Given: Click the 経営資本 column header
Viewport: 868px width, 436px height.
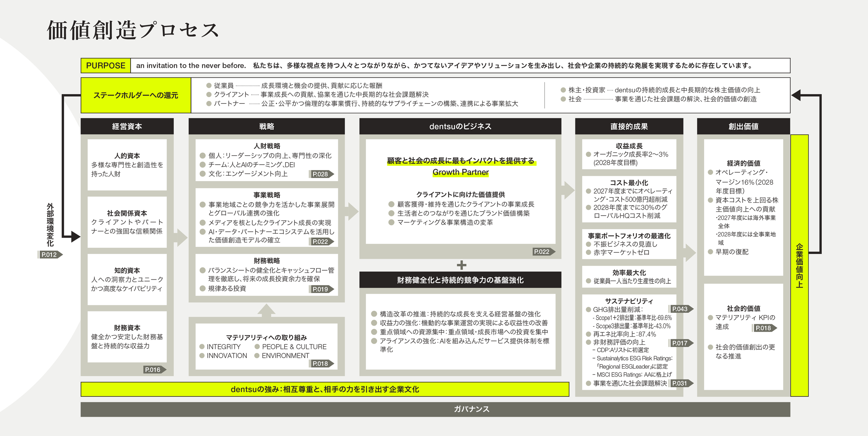Looking at the screenshot, I should click(127, 126).
